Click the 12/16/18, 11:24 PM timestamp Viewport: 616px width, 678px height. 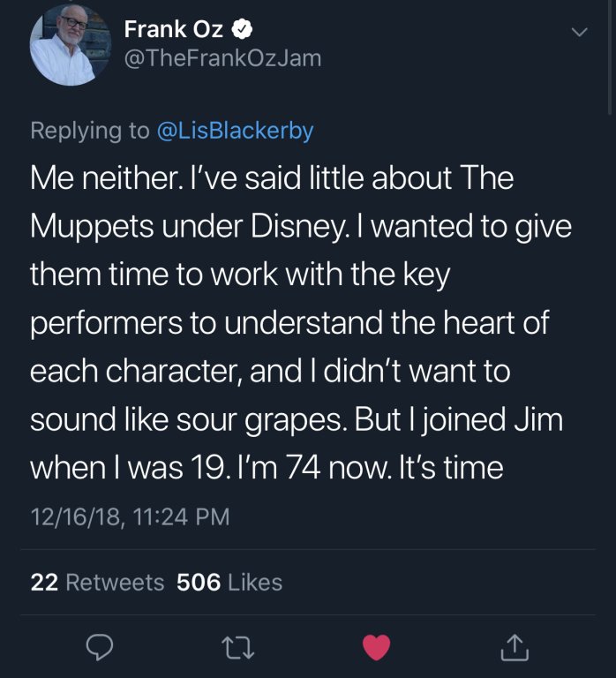(x=130, y=516)
